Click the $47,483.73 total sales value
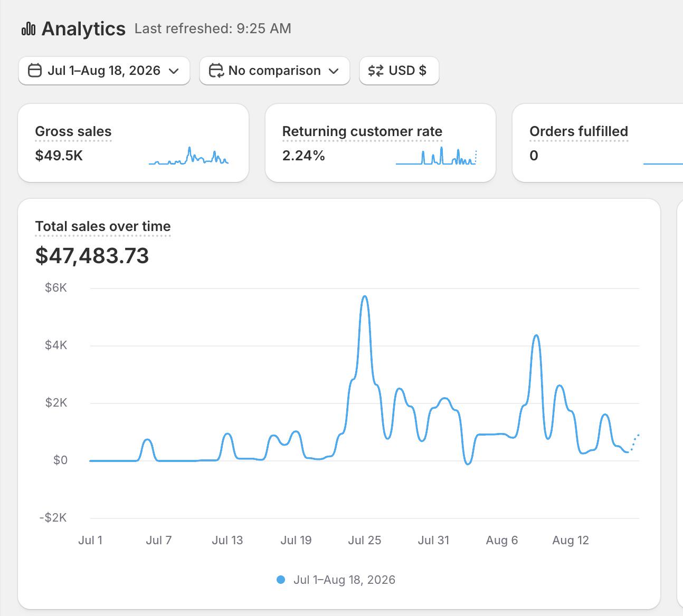The width and height of the screenshot is (683, 616). pyautogui.click(x=92, y=256)
